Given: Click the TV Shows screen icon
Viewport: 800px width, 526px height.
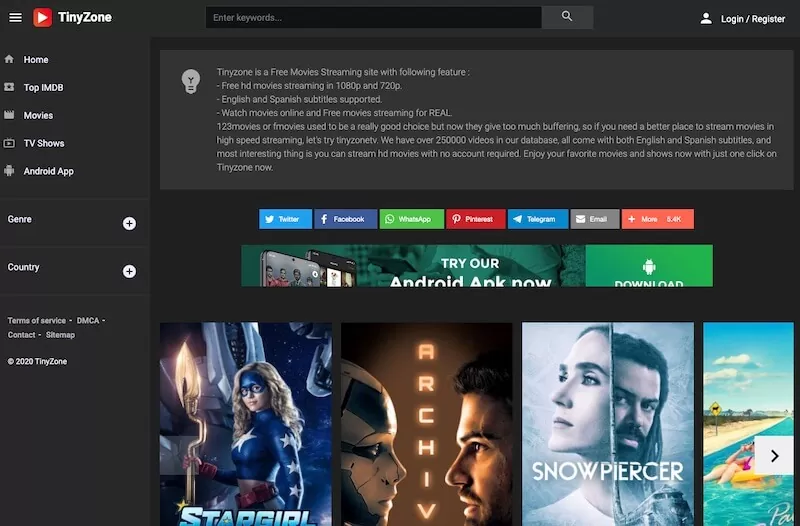Looking at the screenshot, I should [x=9, y=143].
